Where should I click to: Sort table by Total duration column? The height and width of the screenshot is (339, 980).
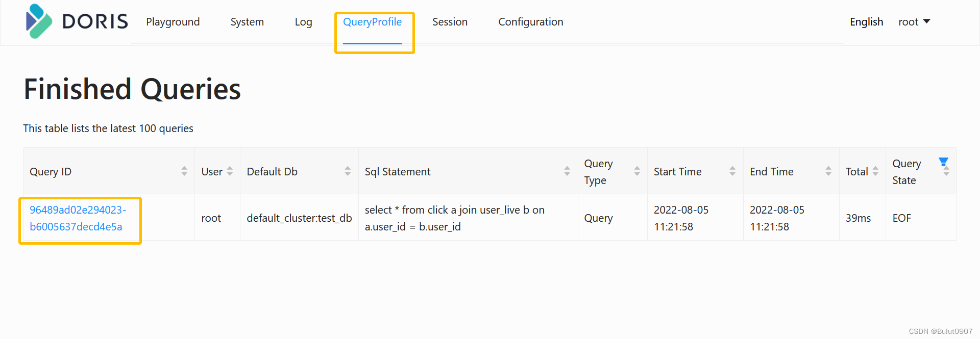[x=875, y=171]
